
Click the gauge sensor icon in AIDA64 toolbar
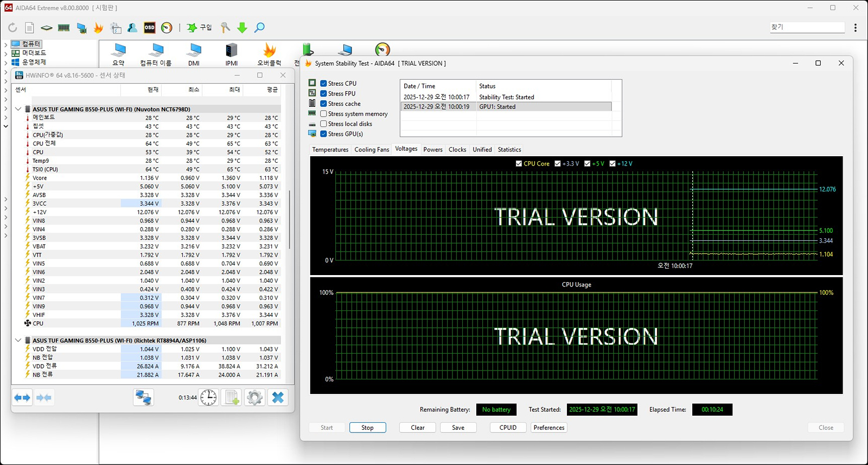point(167,27)
